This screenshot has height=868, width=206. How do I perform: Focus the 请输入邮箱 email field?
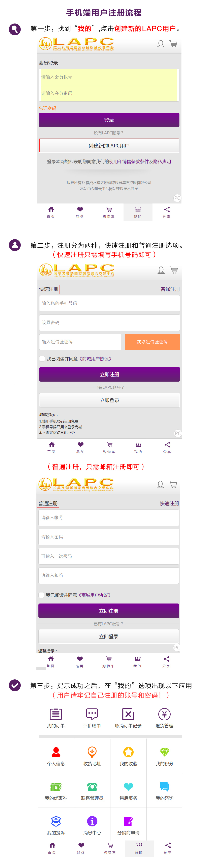[109, 576]
